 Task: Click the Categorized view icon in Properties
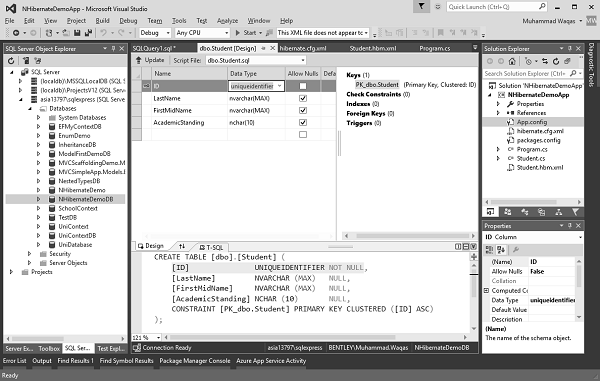point(489,250)
